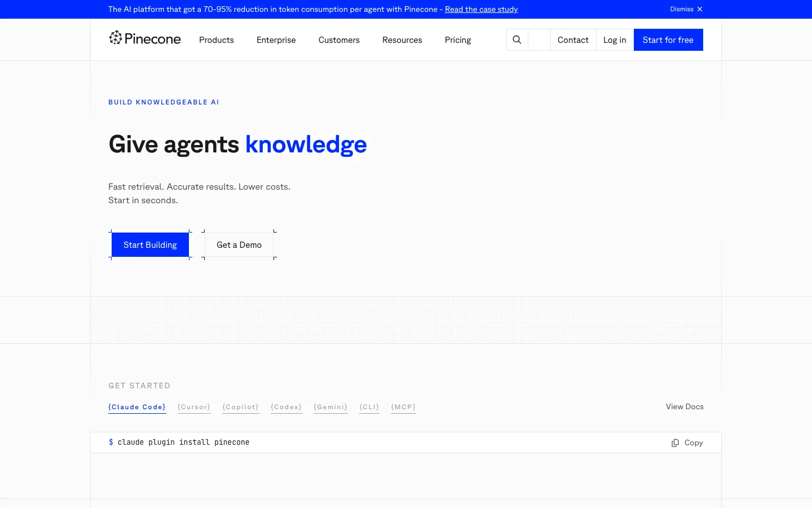Click the 'BUILD KNOWLEDGEABLE AI' label
The width and height of the screenshot is (812, 508).
click(x=164, y=102)
